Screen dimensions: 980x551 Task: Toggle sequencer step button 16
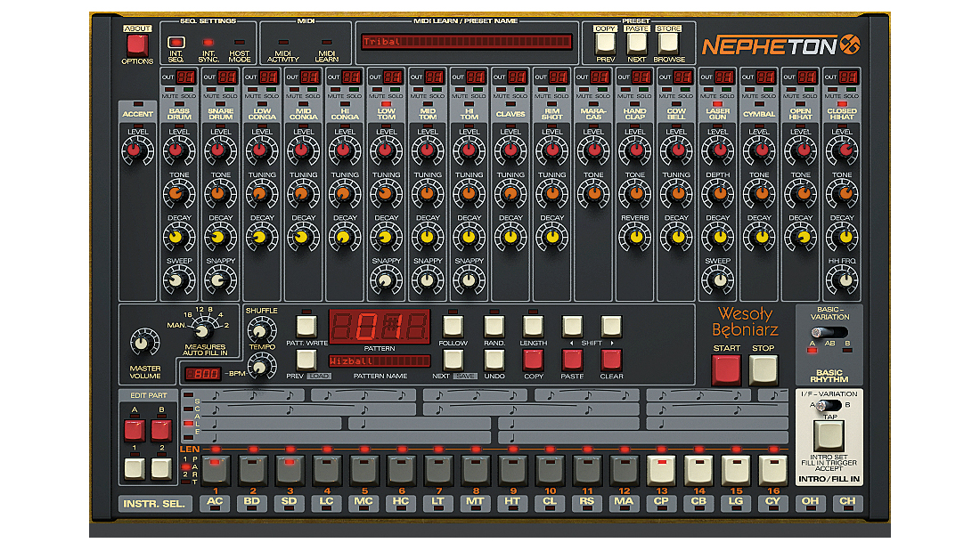(773, 470)
